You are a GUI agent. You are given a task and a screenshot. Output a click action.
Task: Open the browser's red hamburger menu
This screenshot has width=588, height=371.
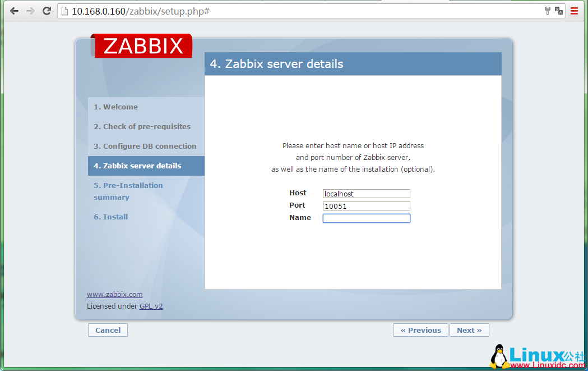pyautogui.click(x=574, y=10)
